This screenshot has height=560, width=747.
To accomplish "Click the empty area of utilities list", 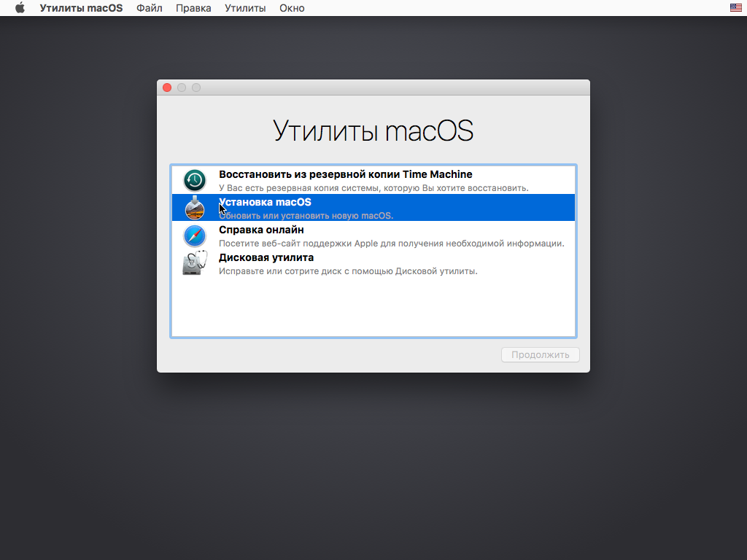I will (x=373, y=306).
